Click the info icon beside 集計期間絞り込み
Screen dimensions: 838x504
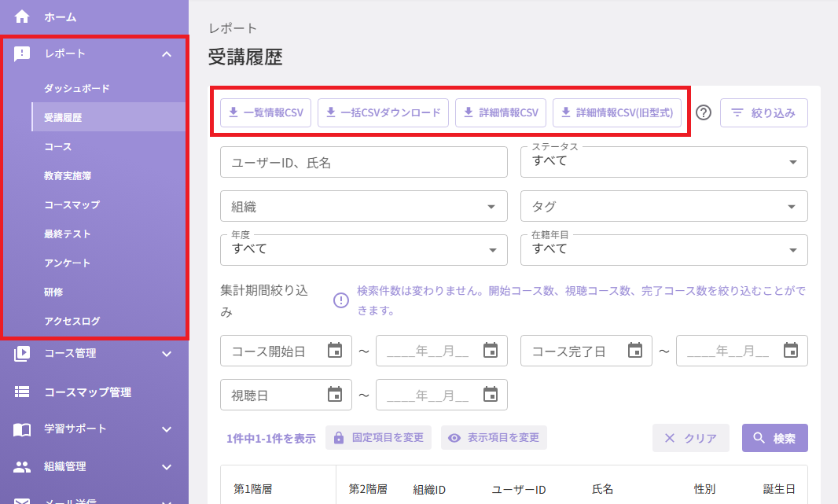pyautogui.click(x=341, y=300)
